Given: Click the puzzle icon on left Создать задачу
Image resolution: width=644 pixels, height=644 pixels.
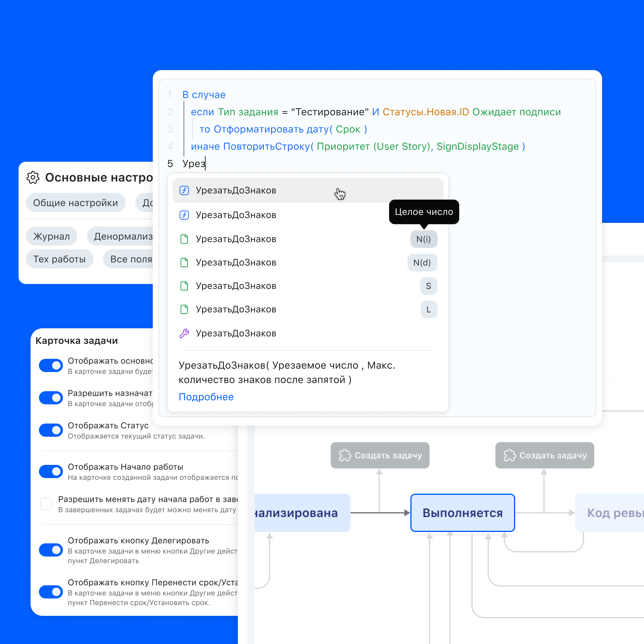Looking at the screenshot, I should (x=345, y=455).
